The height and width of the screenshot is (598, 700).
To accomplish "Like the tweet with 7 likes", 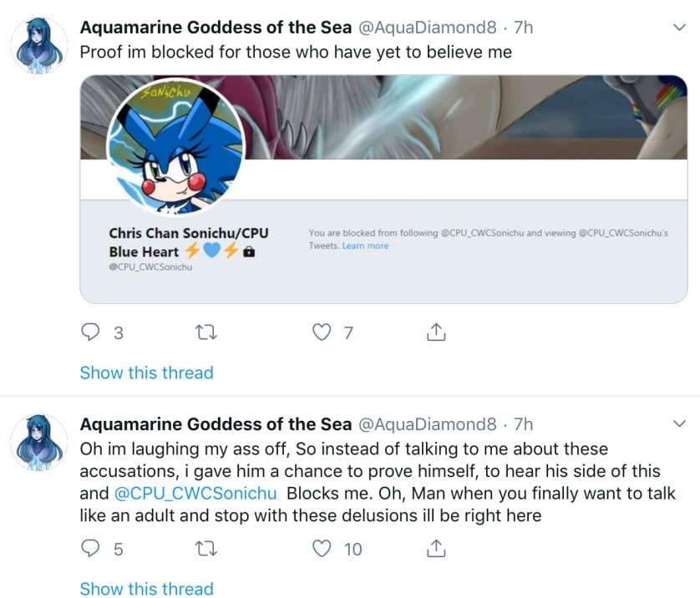I will point(322,332).
